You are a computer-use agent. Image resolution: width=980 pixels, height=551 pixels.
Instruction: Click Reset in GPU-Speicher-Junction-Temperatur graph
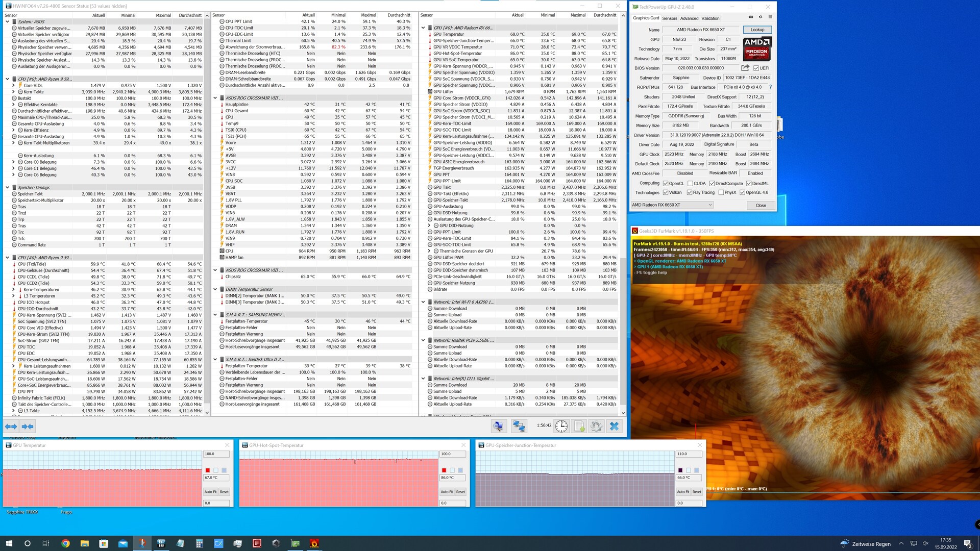697,492
